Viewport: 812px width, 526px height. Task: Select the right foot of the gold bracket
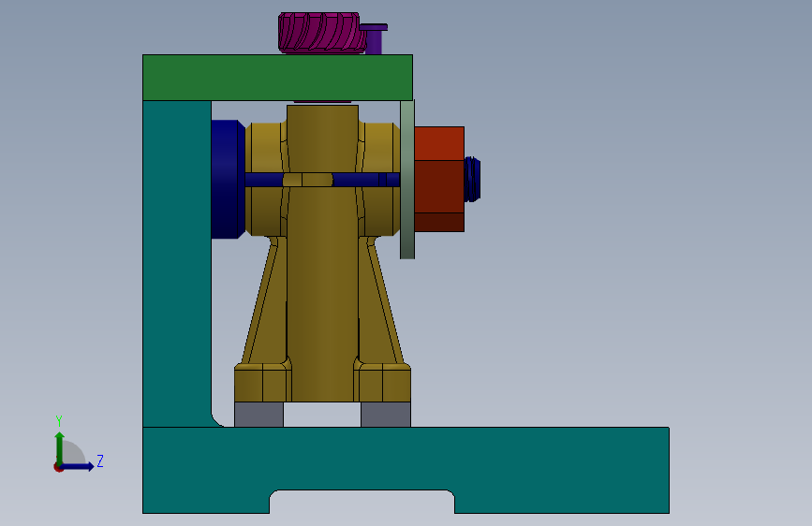click(x=384, y=382)
